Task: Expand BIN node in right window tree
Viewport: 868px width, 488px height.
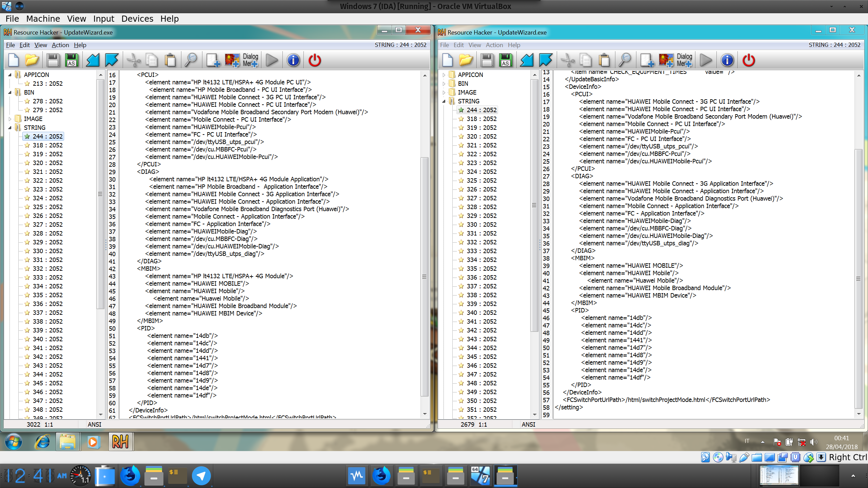Action: (444, 83)
